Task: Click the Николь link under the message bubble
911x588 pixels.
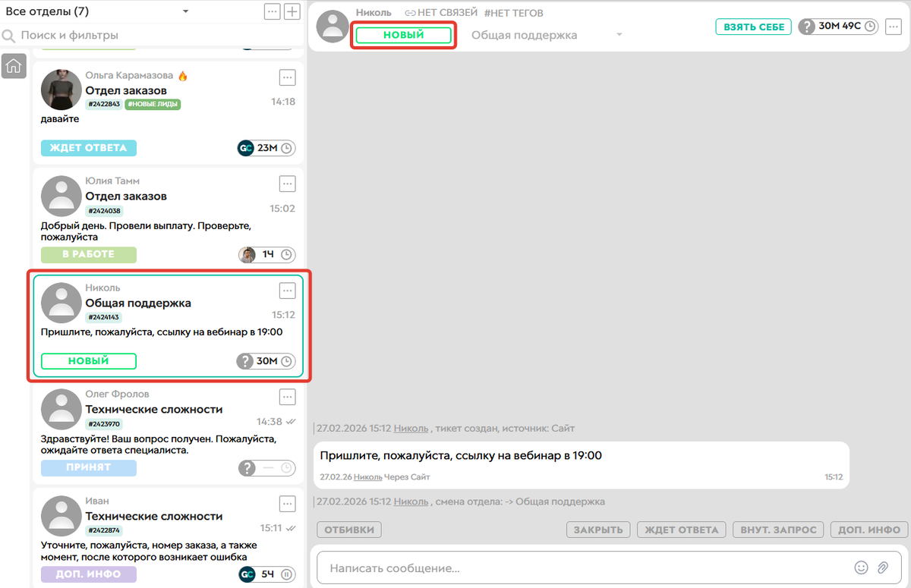Action: point(368,477)
